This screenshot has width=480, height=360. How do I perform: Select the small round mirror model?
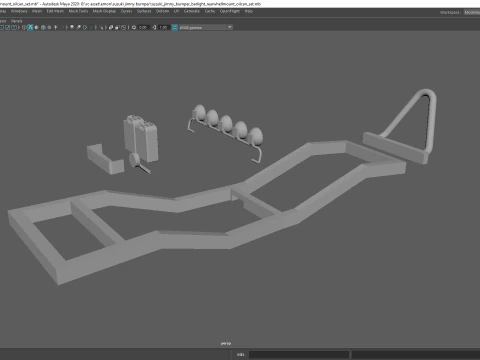pyautogui.click(x=135, y=160)
